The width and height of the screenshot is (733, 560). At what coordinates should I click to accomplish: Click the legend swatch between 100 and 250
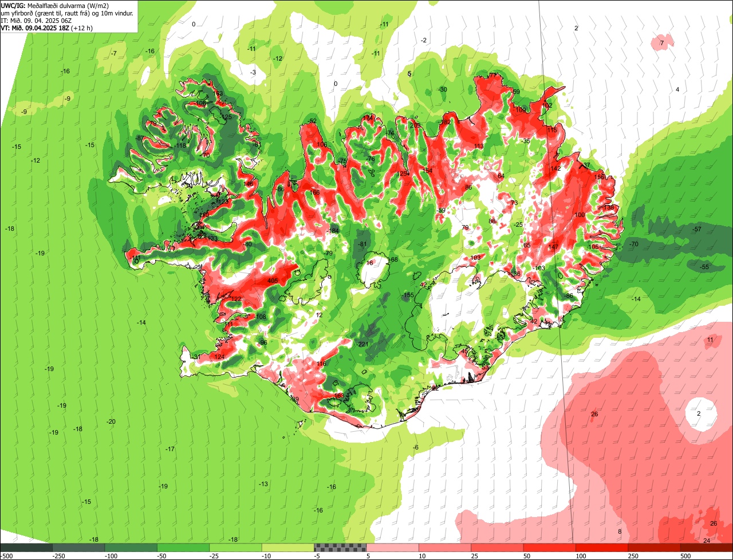[602, 547]
